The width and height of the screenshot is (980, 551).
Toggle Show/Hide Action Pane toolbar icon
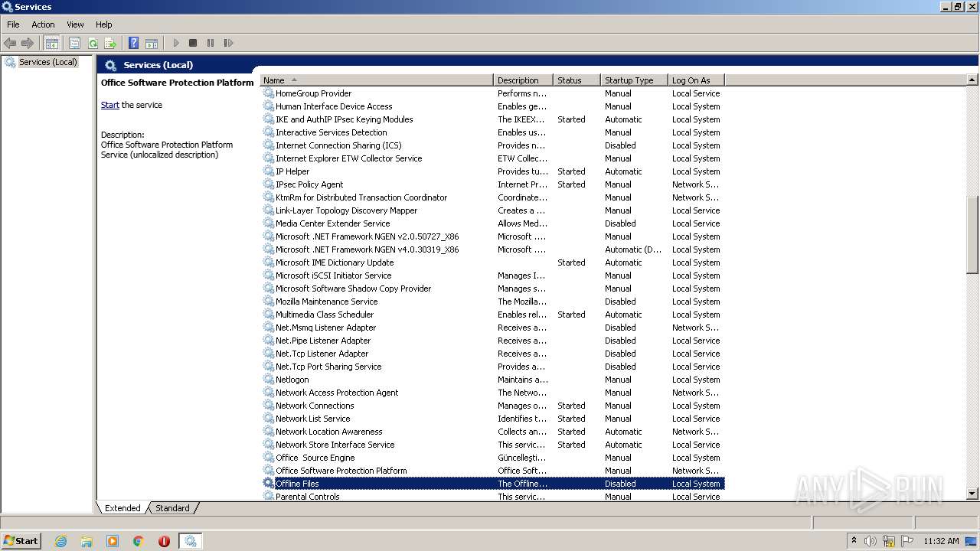click(152, 44)
